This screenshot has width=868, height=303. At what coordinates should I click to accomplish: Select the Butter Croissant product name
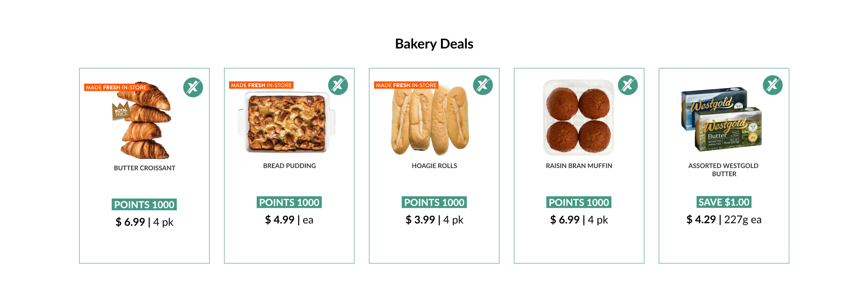(145, 168)
